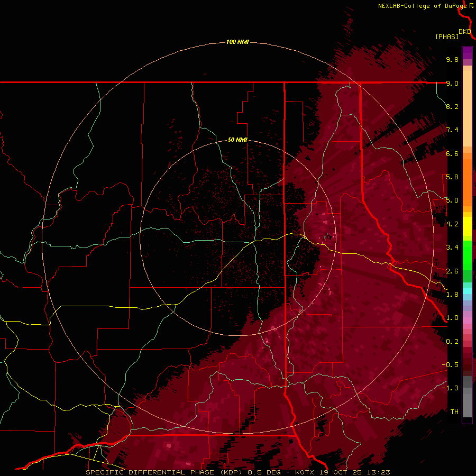
Task: Click the -1.3 value on the scale
Action: 450,388
